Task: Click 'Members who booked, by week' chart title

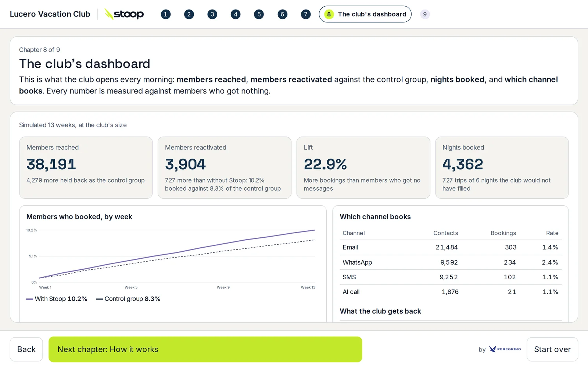Action: tap(79, 217)
